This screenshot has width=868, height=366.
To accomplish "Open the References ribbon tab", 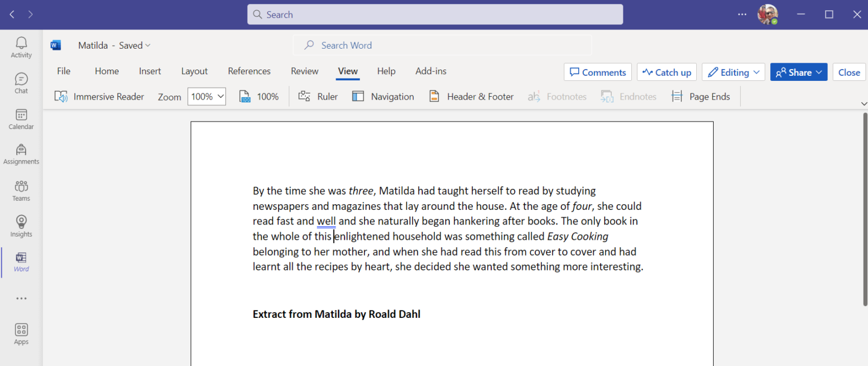I will 249,71.
